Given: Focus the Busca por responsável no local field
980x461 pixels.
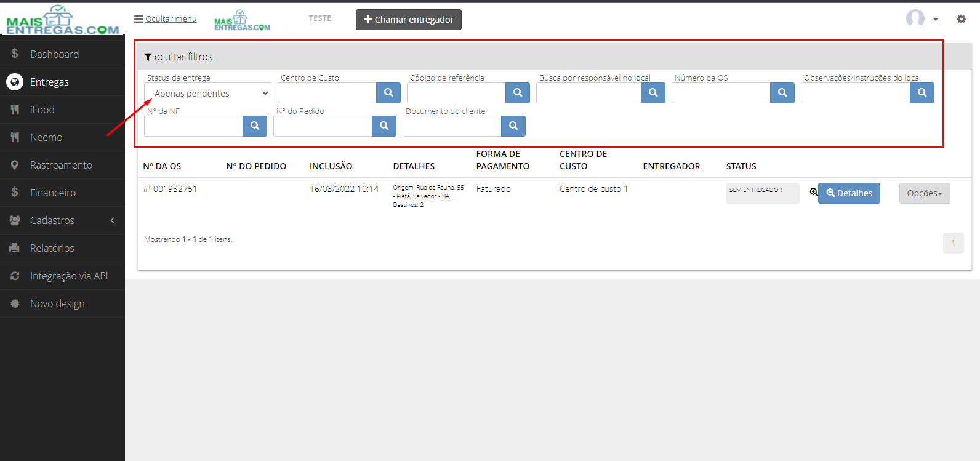Looking at the screenshot, I should (588, 93).
